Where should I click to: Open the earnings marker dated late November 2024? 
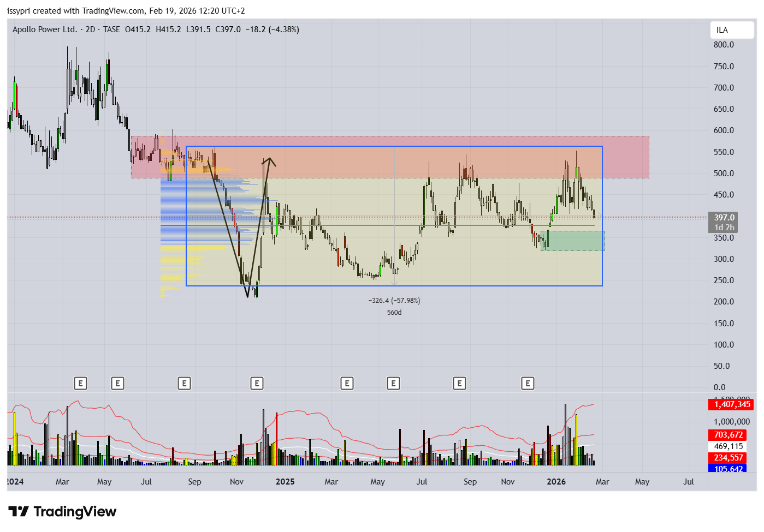tap(257, 384)
